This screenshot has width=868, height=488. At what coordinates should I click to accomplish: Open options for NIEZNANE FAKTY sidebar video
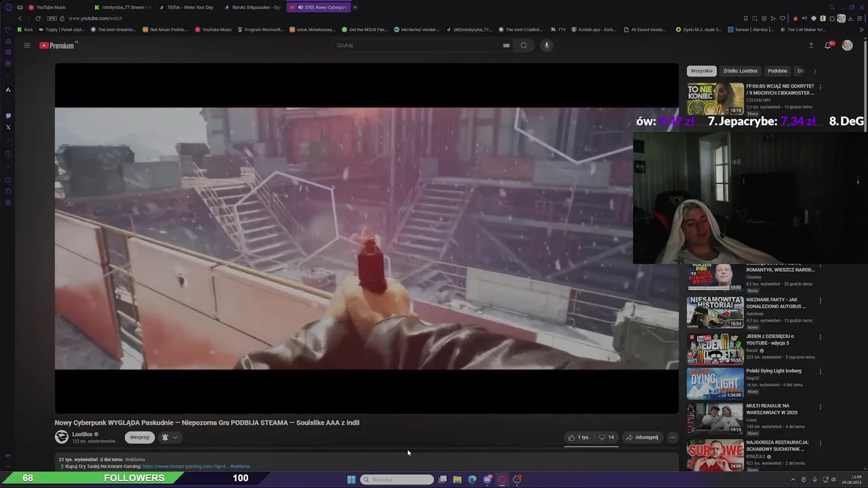[x=820, y=300]
